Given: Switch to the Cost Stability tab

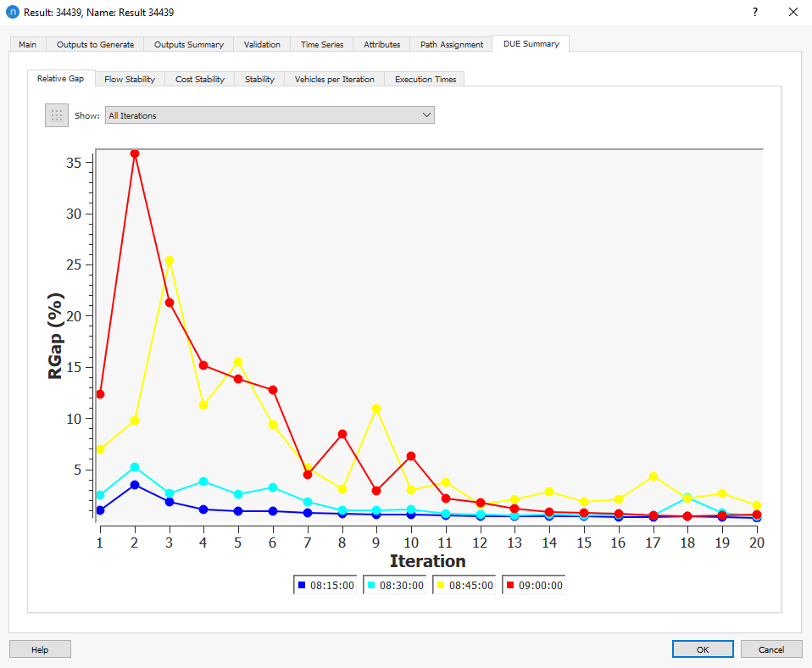Looking at the screenshot, I should click(199, 78).
